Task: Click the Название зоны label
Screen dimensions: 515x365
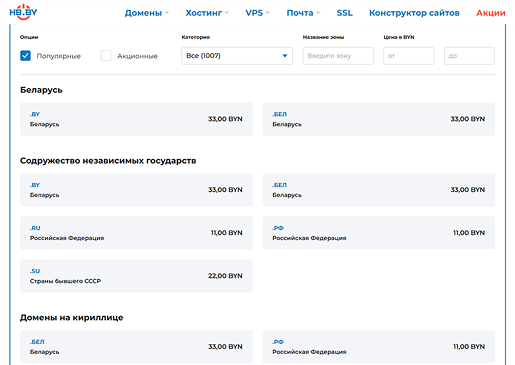Action: (x=323, y=37)
